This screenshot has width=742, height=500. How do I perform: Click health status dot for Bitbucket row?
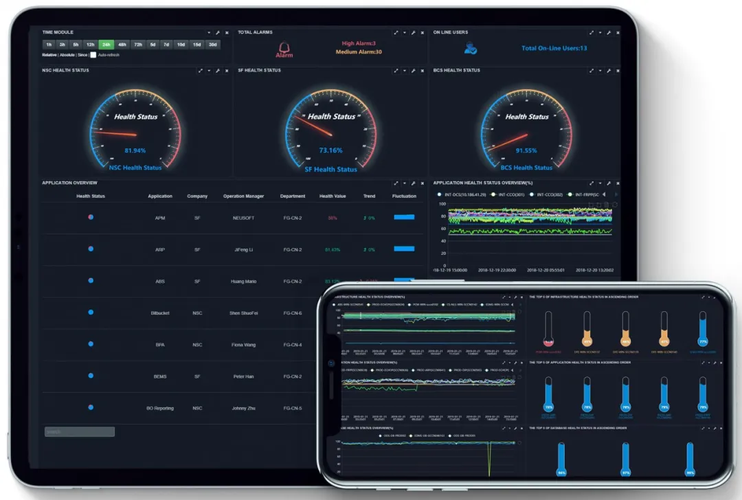click(90, 312)
